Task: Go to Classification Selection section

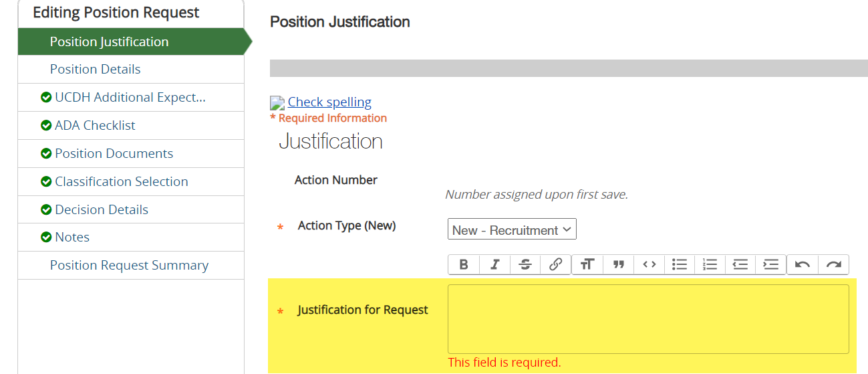Action: click(x=121, y=181)
